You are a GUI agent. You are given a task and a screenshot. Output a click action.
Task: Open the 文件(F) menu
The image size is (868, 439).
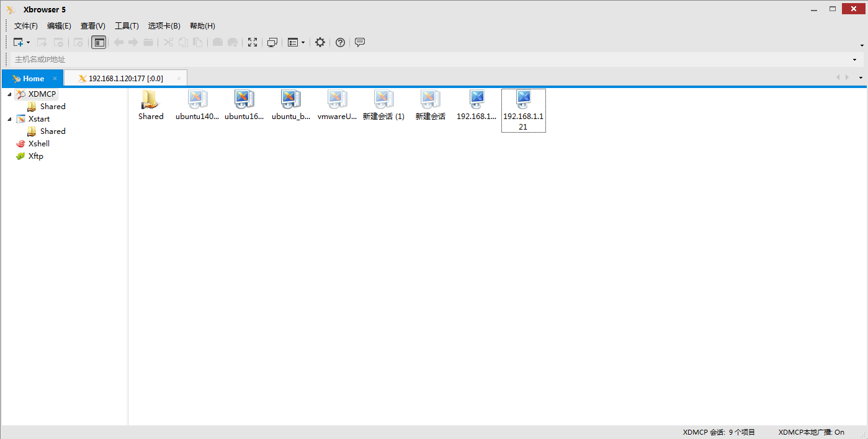point(26,26)
